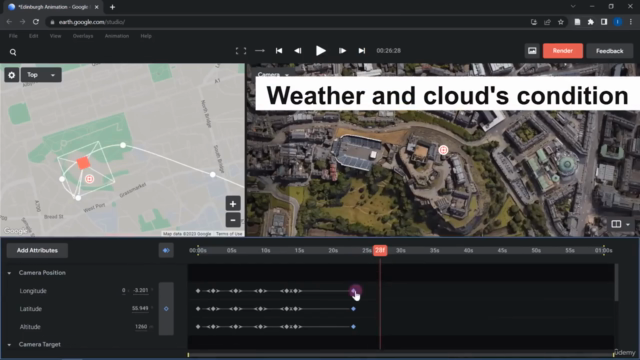Collapse the Camera Target group

[9, 344]
